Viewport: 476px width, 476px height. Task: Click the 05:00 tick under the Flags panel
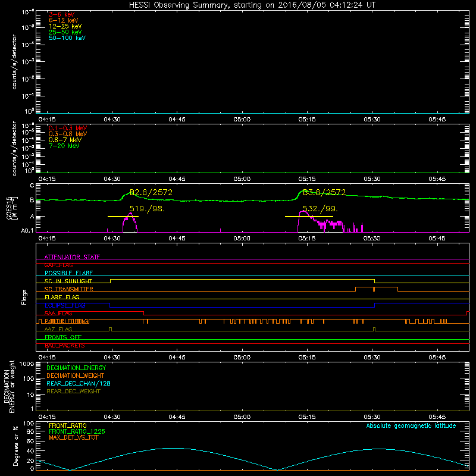point(242,358)
